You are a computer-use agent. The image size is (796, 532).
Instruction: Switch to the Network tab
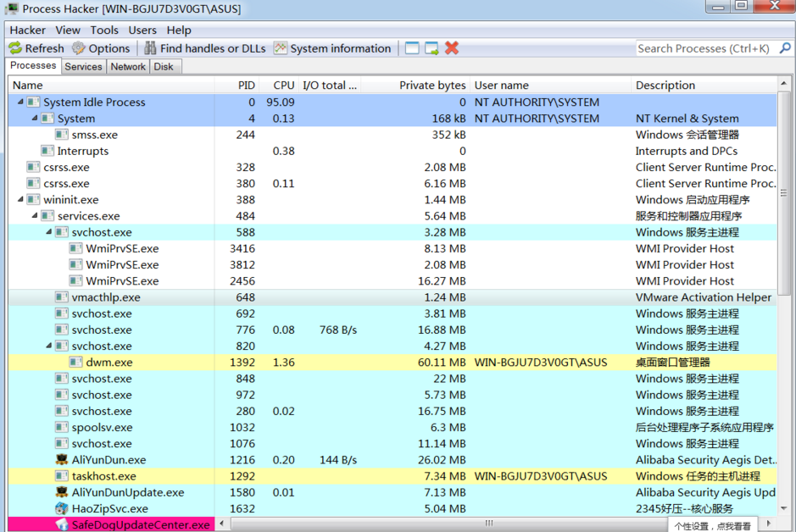pos(127,66)
